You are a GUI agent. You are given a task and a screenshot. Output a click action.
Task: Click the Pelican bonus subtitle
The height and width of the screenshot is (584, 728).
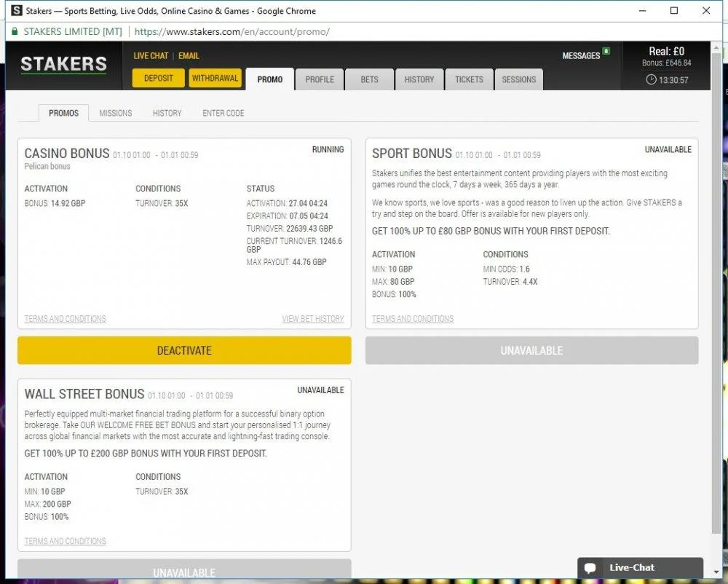tap(47, 166)
